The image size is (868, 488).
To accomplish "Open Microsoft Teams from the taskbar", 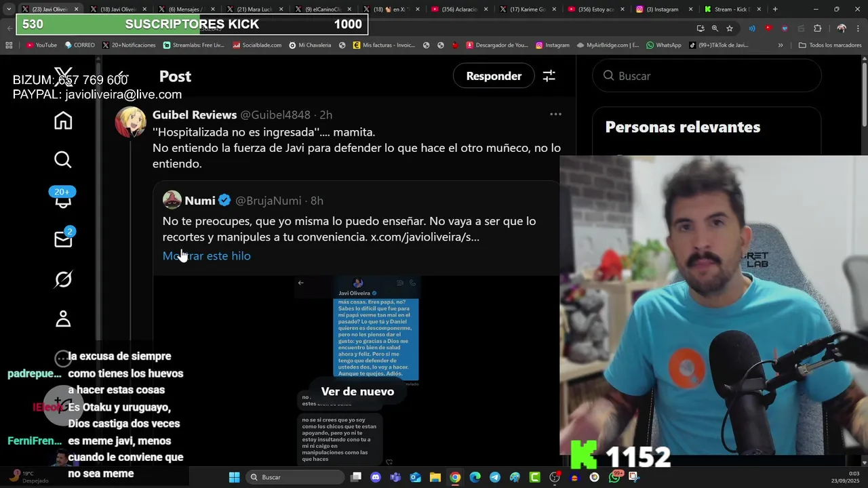I will 395,477.
